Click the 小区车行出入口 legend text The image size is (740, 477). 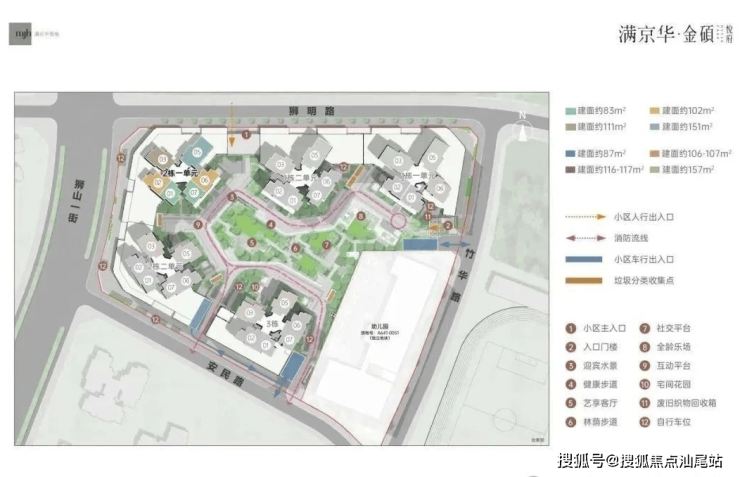pyautogui.click(x=644, y=259)
